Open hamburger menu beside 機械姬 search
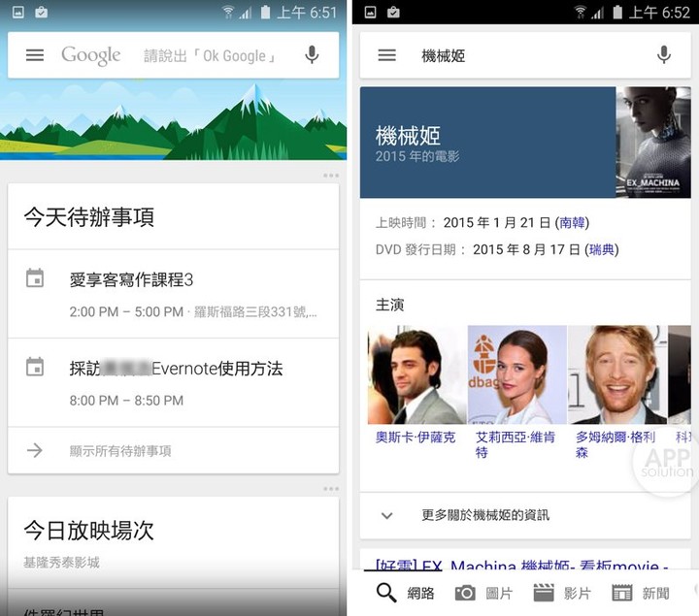699x616 pixels. (386, 55)
